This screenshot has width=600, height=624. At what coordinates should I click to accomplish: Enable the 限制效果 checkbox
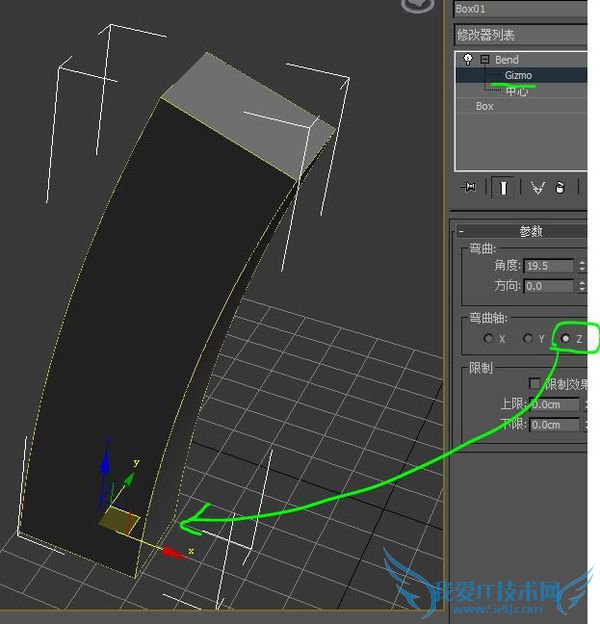click(x=535, y=384)
